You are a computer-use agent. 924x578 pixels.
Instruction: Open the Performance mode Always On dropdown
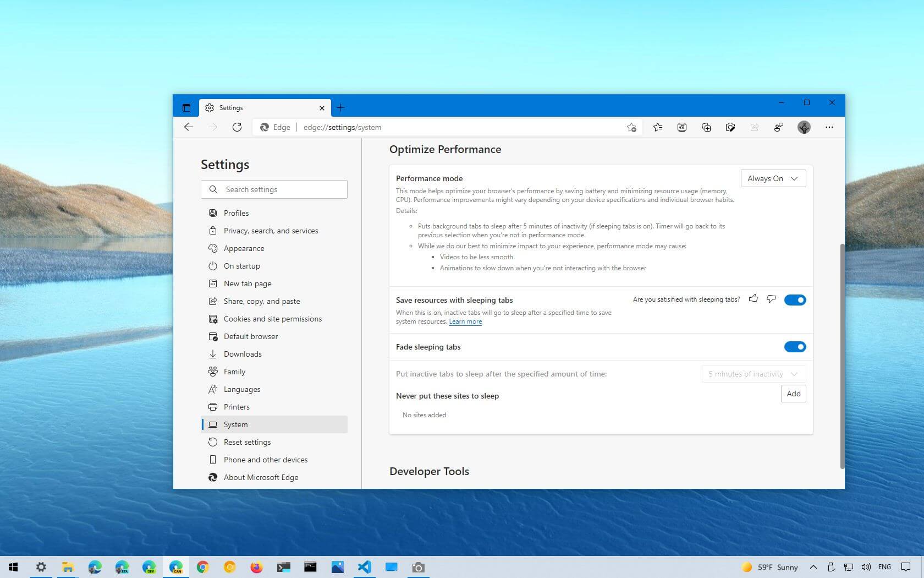773,178
